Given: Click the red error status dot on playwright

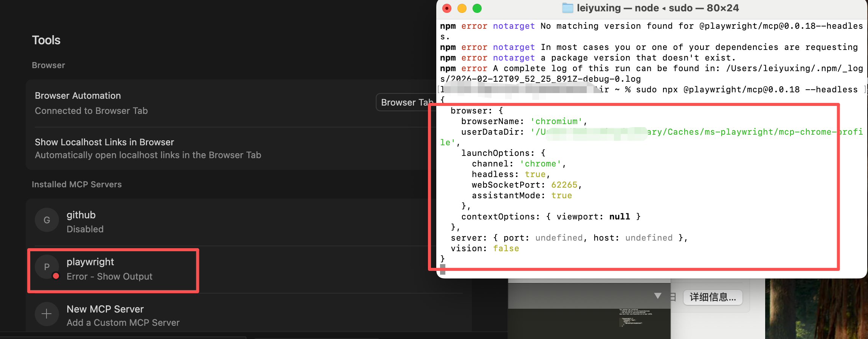Looking at the screenshot, I should [56, 276].
